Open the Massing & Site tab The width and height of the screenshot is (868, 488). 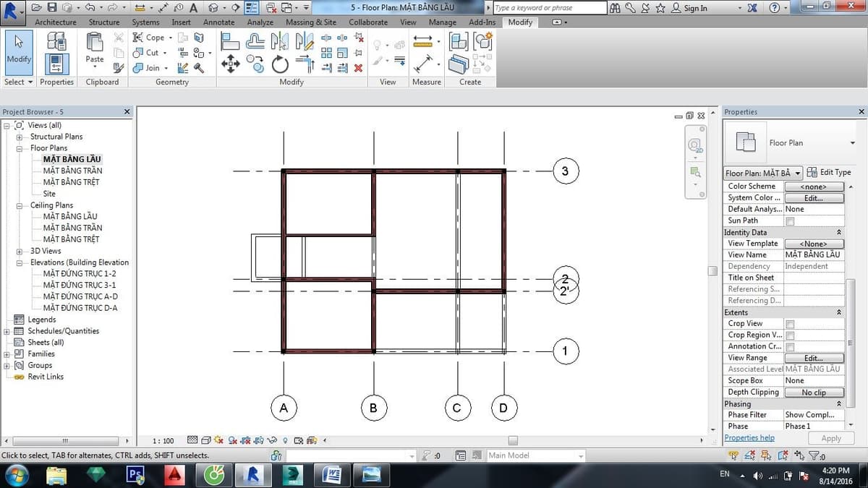click(311, 22)
